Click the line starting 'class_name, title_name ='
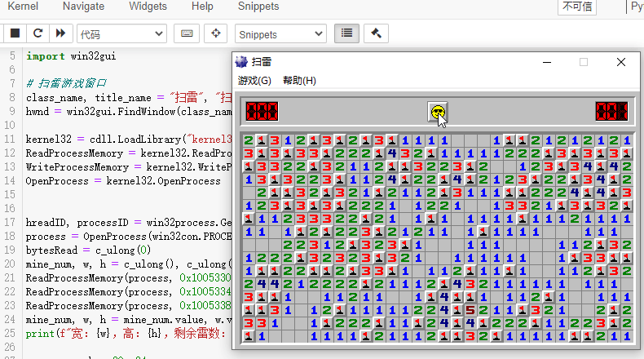 (x=129, y=97)
